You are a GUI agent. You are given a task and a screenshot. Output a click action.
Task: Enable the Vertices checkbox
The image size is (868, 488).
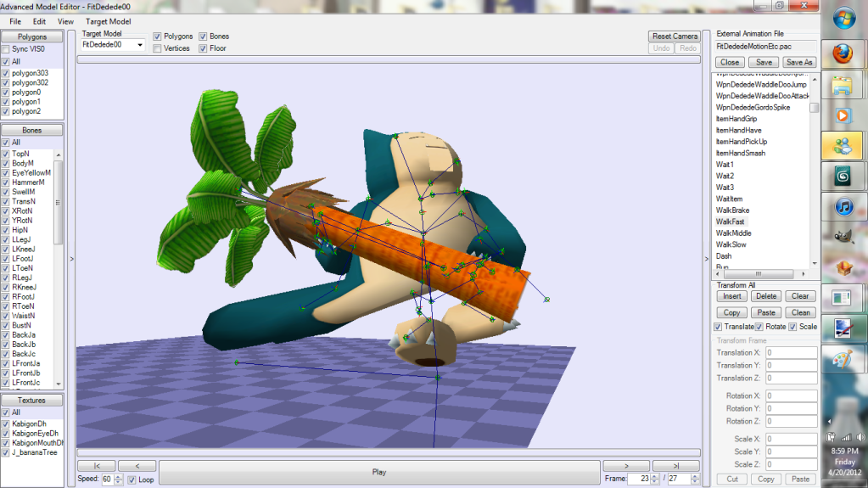[157, 48]
